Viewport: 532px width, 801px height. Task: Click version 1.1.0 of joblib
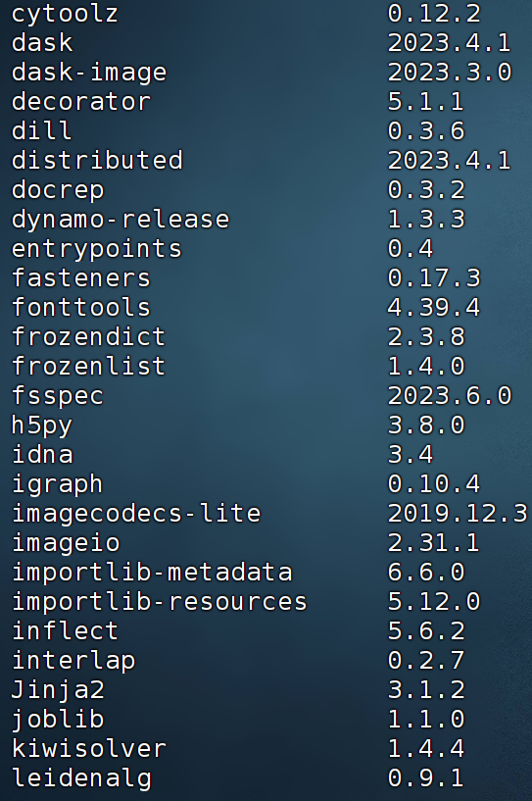(426, 720)
